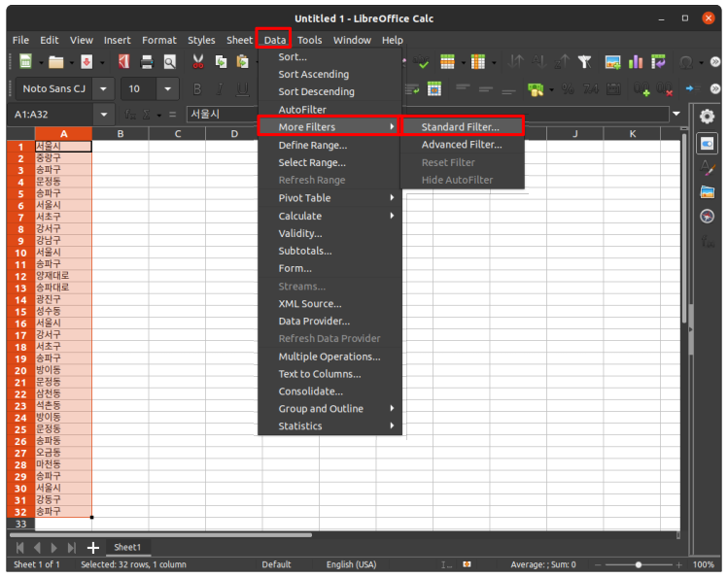Click the Copy icon

click(222, 62)
